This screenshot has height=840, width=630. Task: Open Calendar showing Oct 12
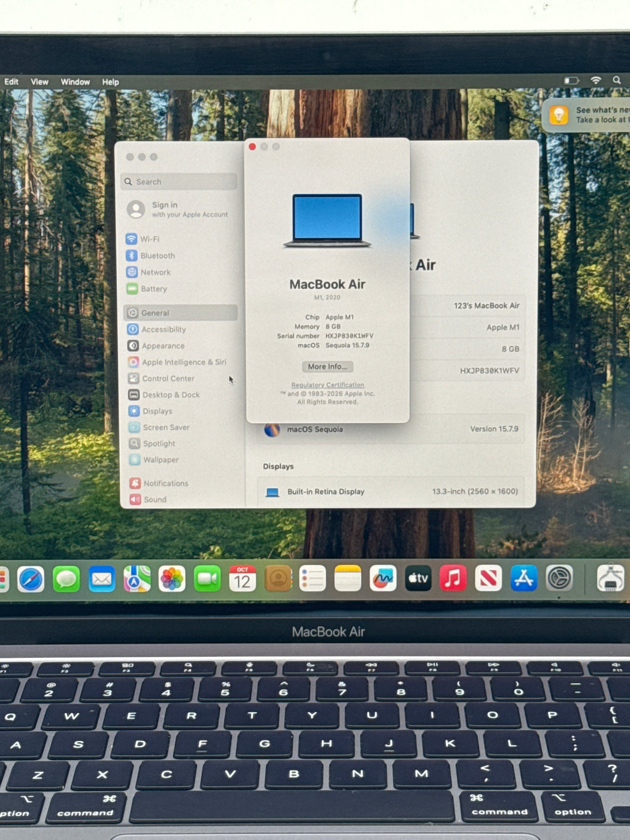pos(242,579)
